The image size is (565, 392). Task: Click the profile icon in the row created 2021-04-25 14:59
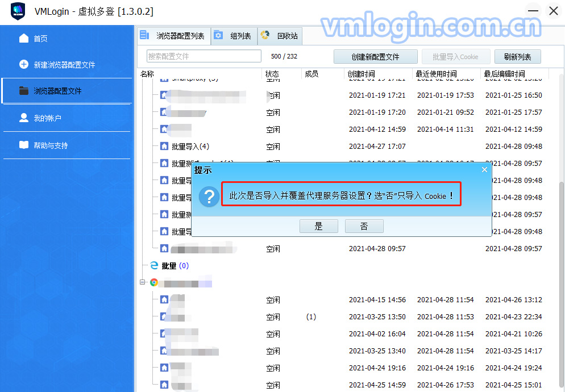(164, 385)
